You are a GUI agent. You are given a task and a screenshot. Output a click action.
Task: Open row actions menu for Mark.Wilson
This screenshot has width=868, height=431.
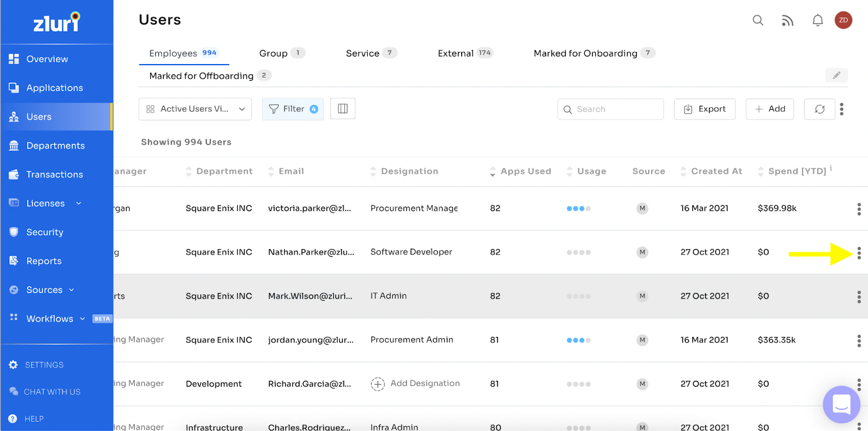tap(859, 297)
